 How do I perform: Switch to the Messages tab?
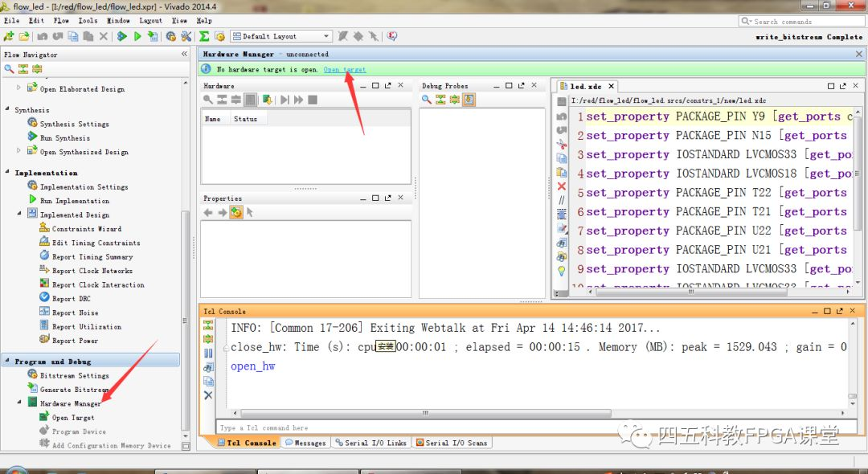pos(305,443)
